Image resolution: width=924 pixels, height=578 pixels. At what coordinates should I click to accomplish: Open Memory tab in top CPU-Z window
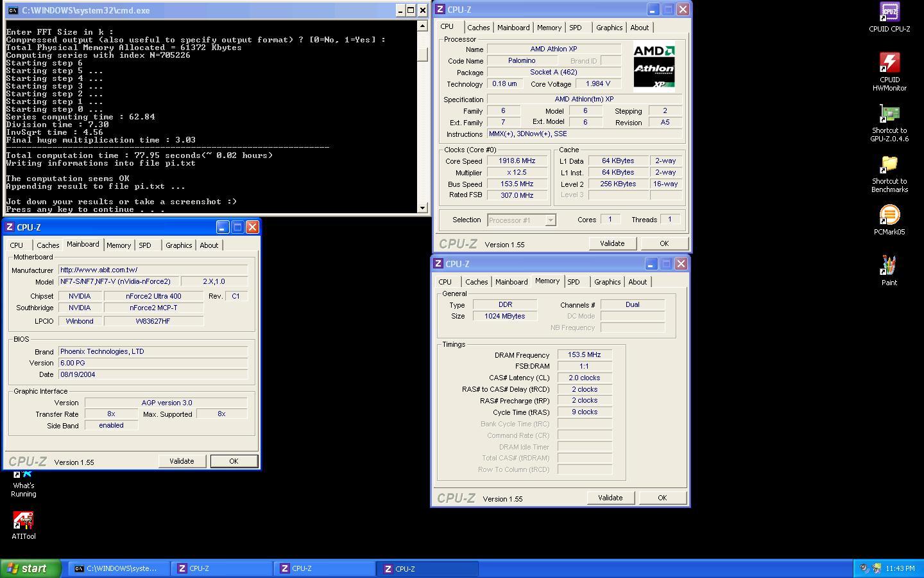[x=549, y=28]
